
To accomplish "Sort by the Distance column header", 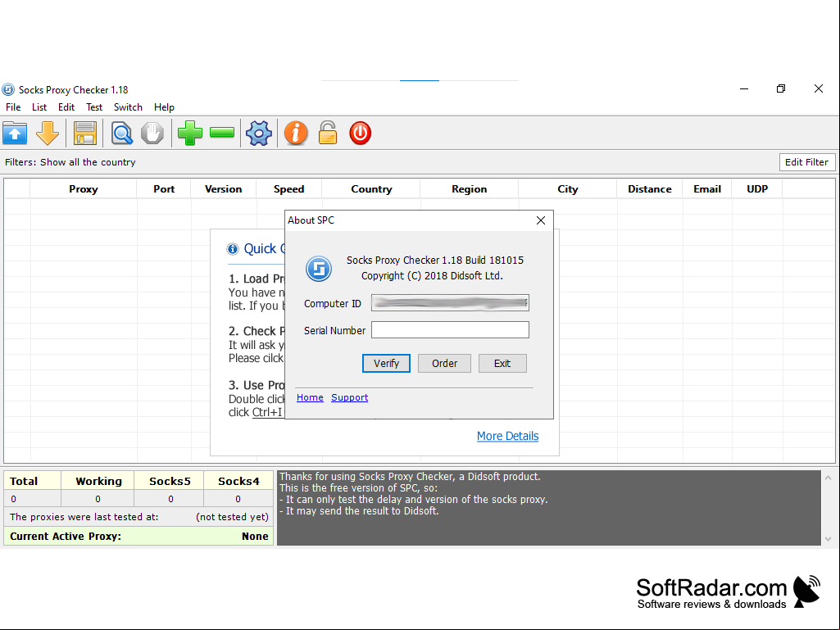I will (x=650, y=189).
